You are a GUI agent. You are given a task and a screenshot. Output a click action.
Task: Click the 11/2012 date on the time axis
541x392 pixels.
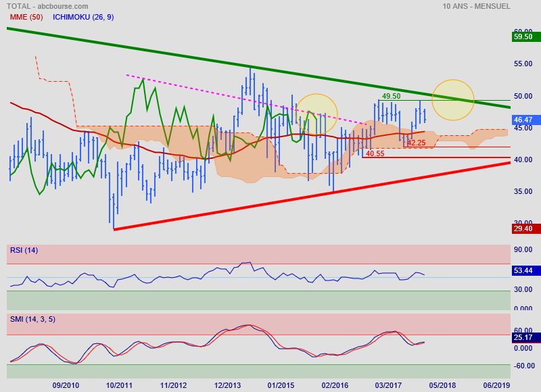(173, 385)
